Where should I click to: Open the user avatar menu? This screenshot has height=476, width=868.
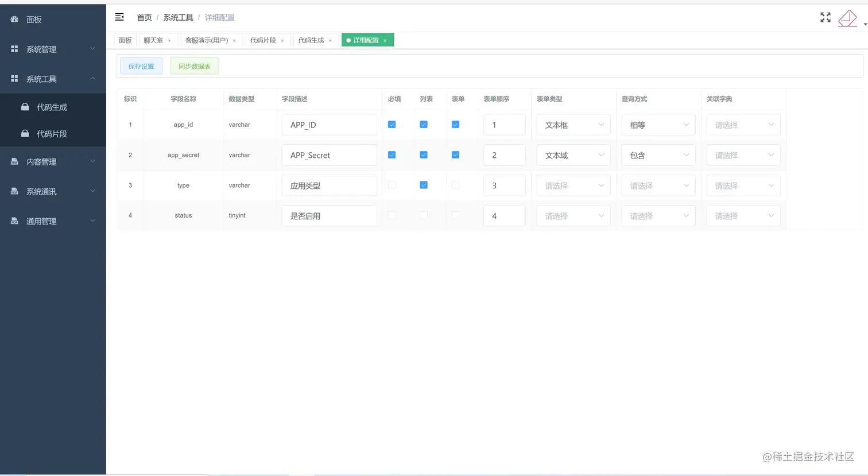[848, 18]
